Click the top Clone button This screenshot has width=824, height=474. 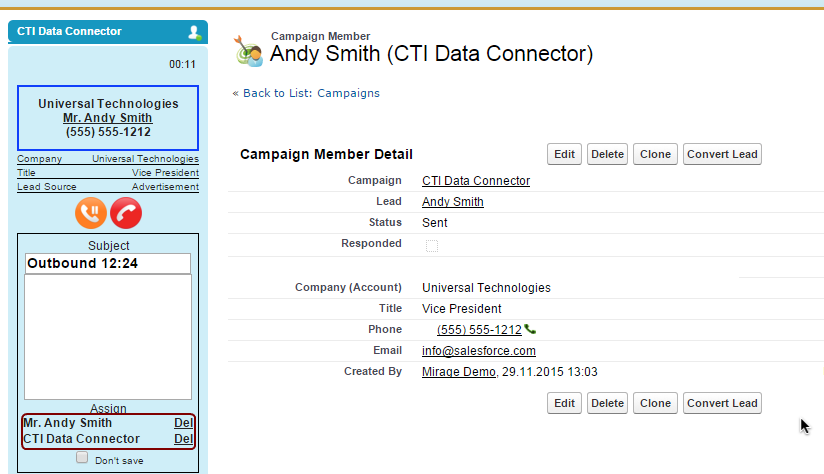tap(655, 154)
